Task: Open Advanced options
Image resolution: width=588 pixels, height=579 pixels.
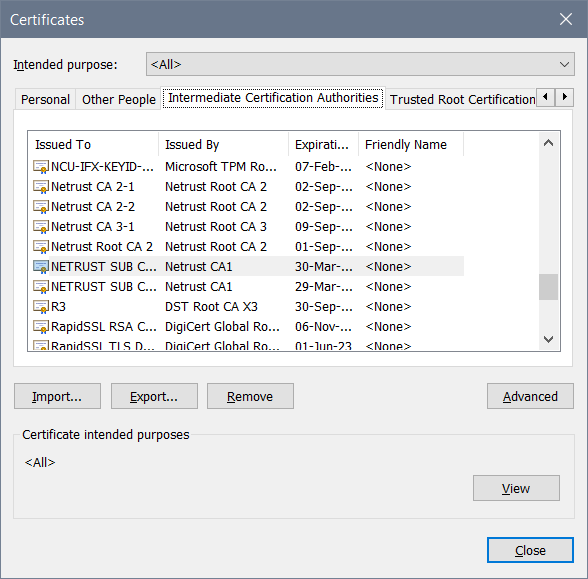Action: pos(530,396)
